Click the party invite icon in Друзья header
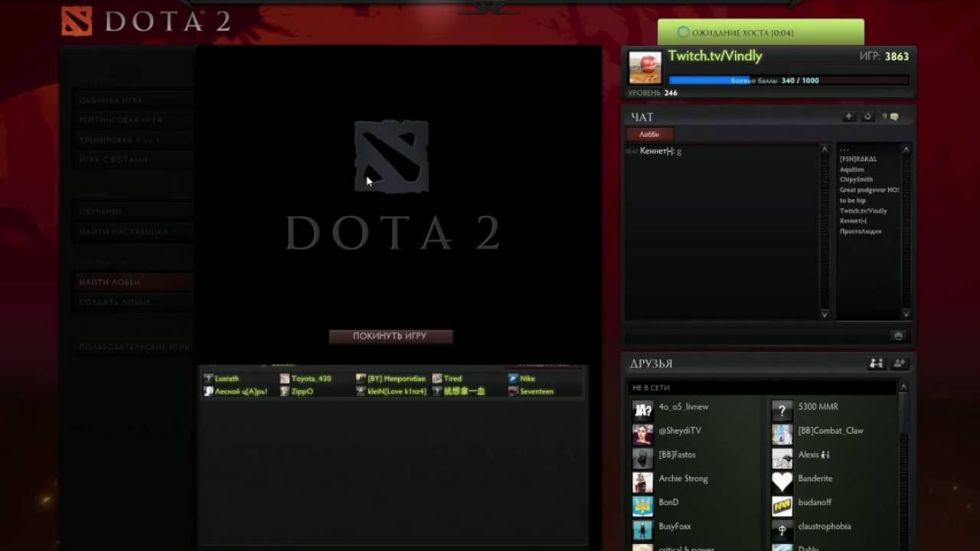Screen dimensions: 980x551 click(877, 364)
